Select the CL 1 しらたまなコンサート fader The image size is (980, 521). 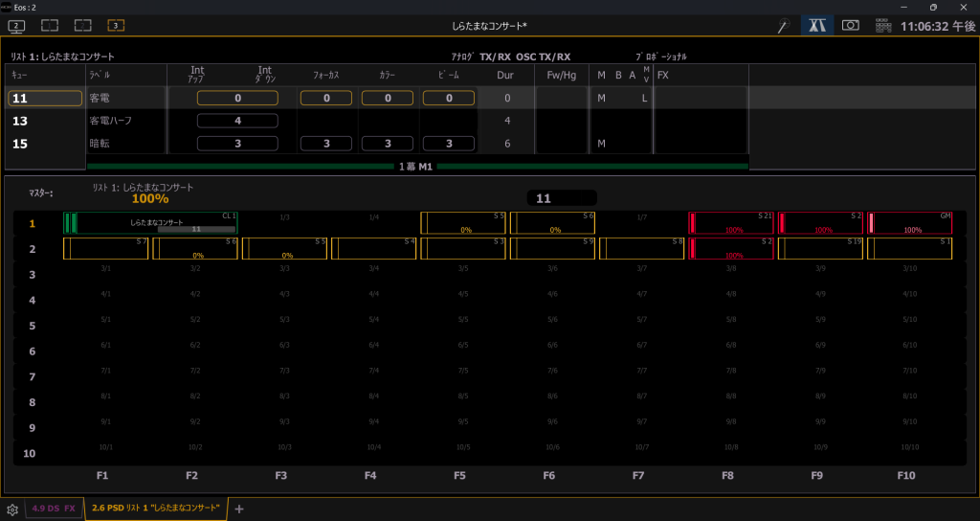pyautogui.click(x=150, y=222)
